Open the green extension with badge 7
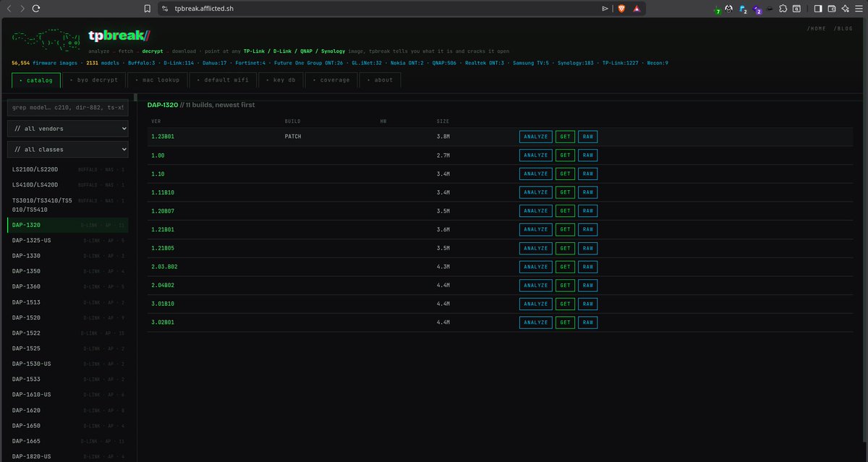This screenshot has width=868, height=462. click(718, 9)
